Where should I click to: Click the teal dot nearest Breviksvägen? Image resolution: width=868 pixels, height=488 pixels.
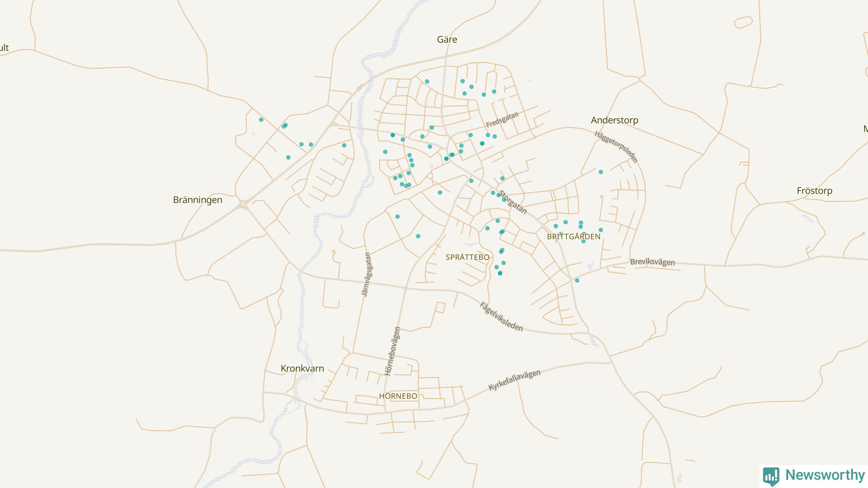pos(577,281)
